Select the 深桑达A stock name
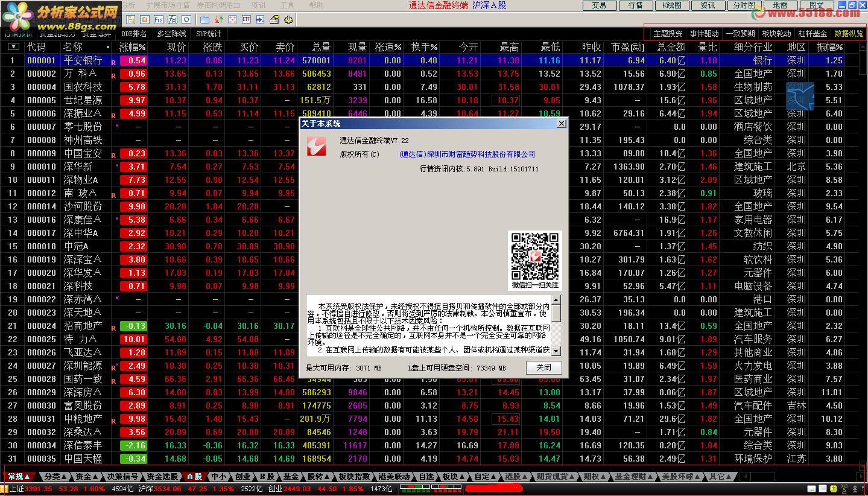 [x=83, y=432]
